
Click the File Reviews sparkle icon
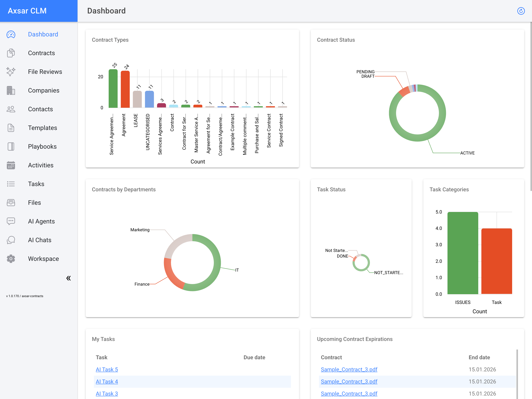11,72
